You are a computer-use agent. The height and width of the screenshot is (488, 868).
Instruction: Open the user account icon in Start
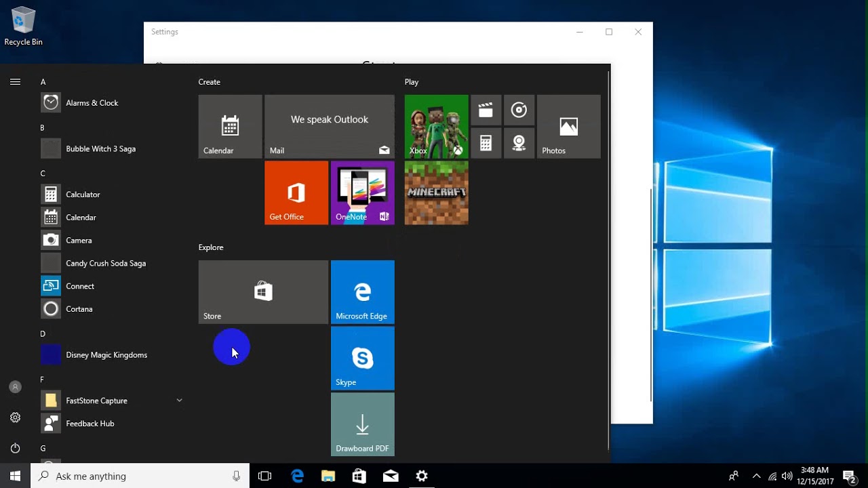click(x=15, y=387)
